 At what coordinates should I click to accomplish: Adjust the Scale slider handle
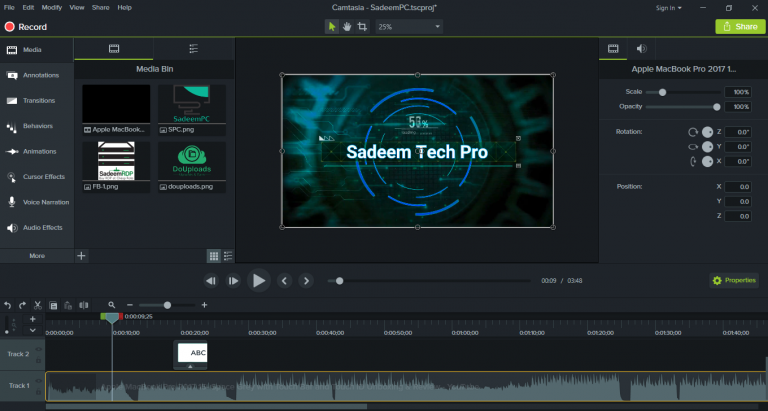662,92
